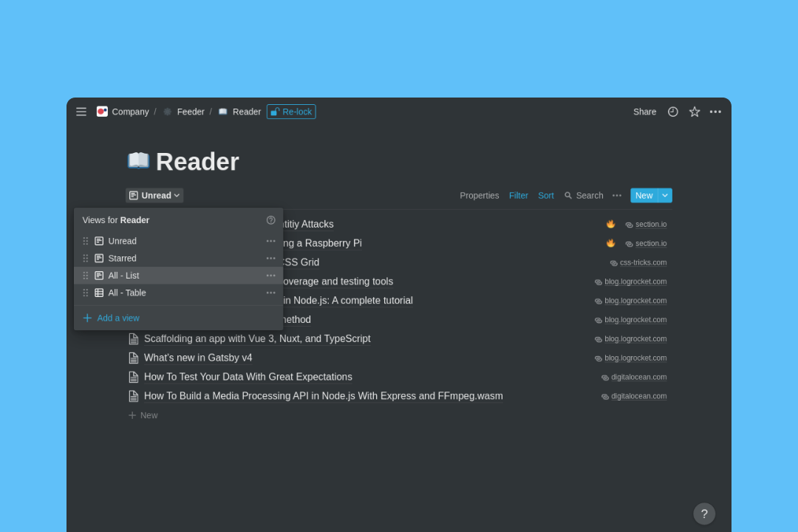This screenshot has height=532, width=798.
Task: Open the blog.logrocket.com link
Action: (x=635, y=281)
